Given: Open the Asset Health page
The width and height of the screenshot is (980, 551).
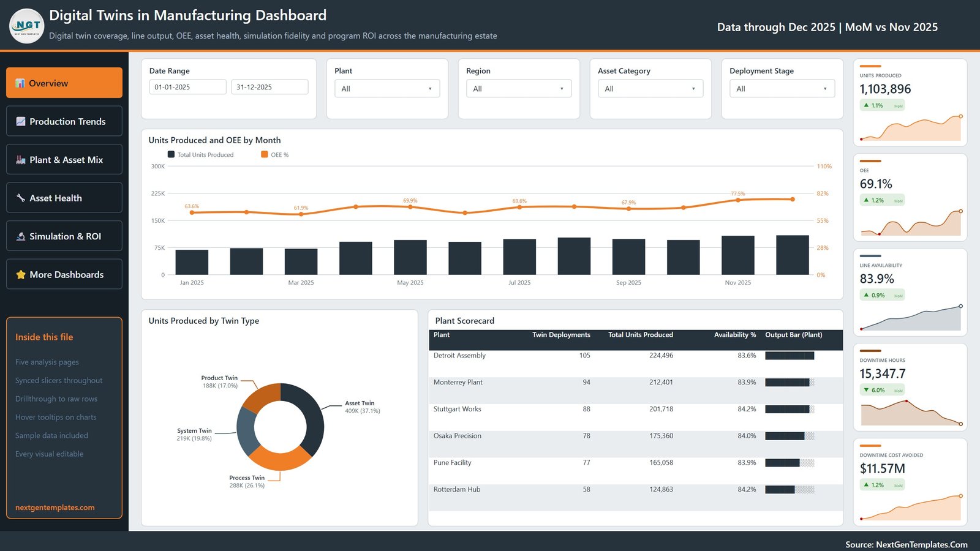Looking at the screenshot, I should [x=64, y=198].
